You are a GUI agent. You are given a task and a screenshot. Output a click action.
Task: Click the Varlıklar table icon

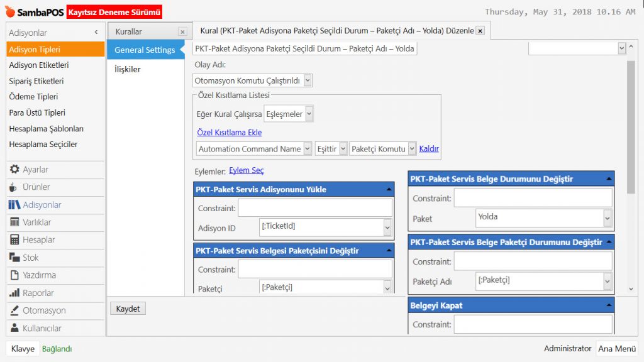tap(14, 222)
